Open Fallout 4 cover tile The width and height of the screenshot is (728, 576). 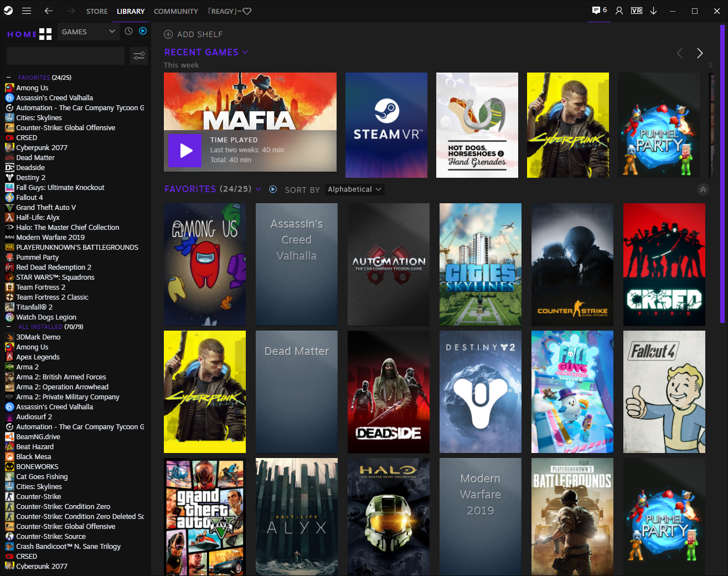pos(664,392)
